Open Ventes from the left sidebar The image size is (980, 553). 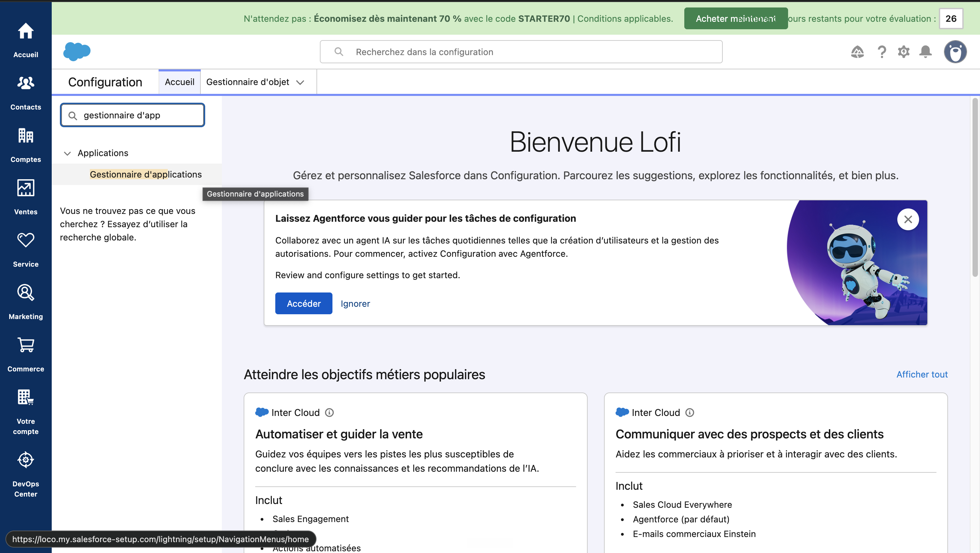point(26,197)
